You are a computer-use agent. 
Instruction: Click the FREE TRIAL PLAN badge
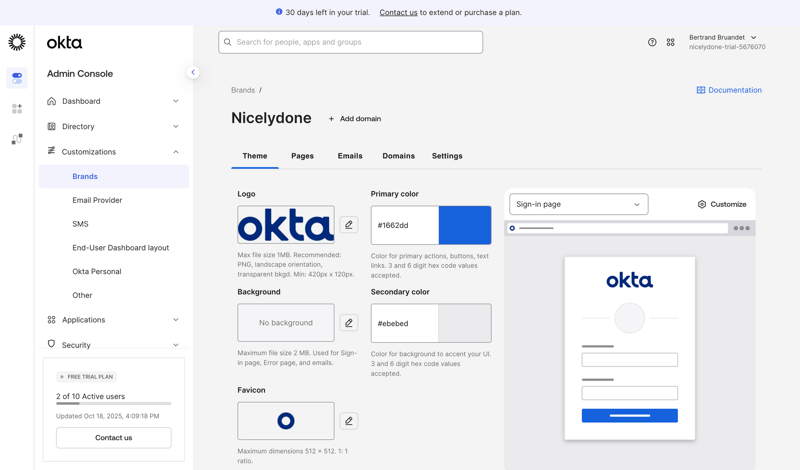[x=87, y=377]
